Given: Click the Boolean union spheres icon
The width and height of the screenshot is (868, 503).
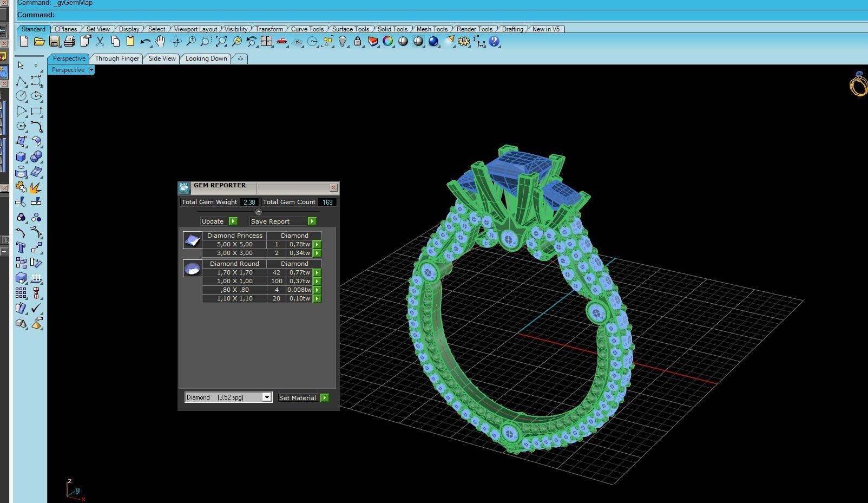Looking at the screenshot, I should (x=36, y=156).
